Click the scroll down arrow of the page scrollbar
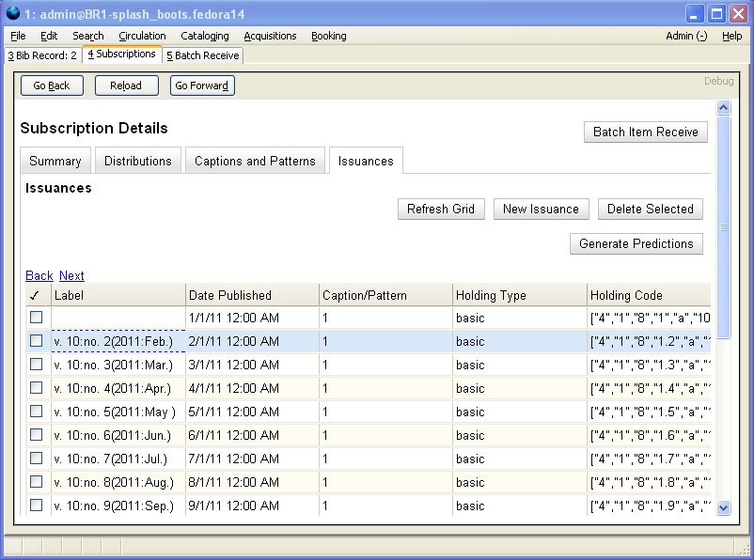 coord(723,507)
